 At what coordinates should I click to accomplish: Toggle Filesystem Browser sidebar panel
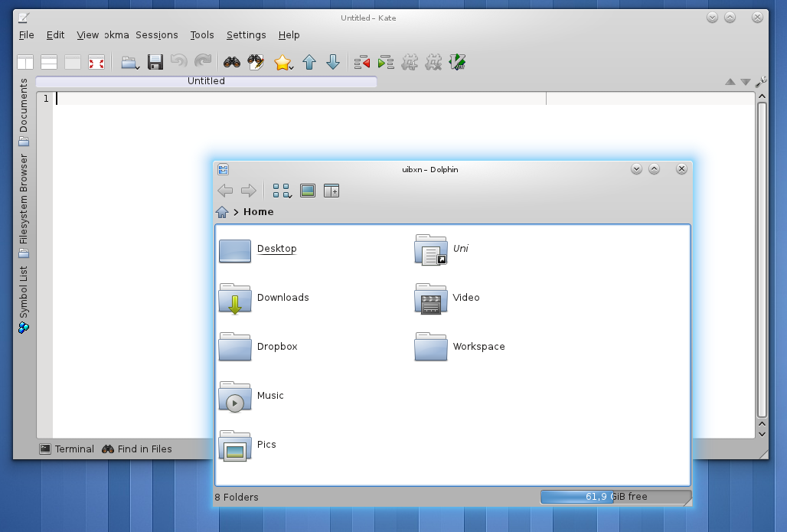pyautogui.click(x=24, y=206)
